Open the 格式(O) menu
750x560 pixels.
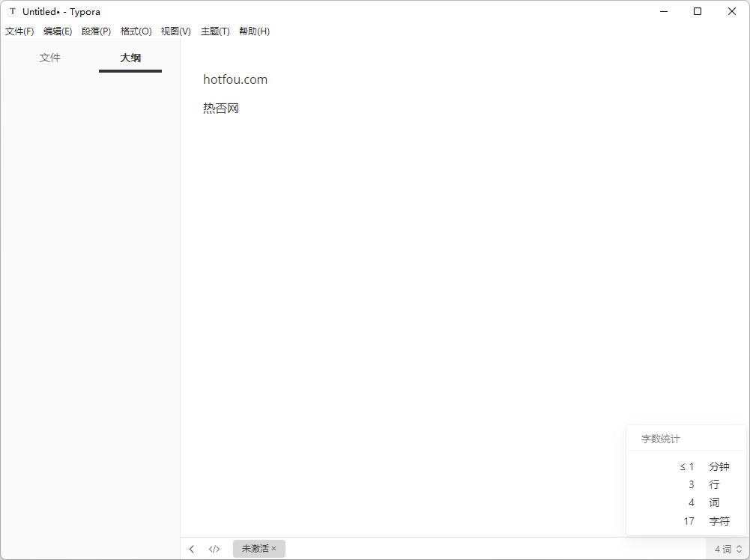click(x=136, y=31)
